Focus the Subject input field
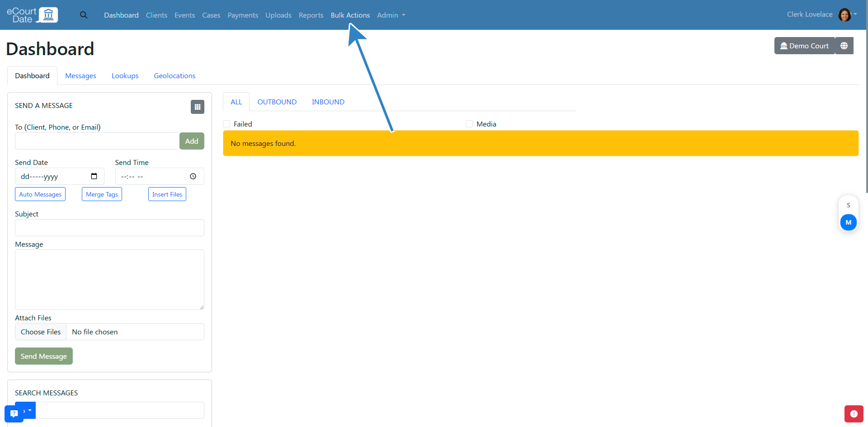The image size is (868, 427). point(109,228)
